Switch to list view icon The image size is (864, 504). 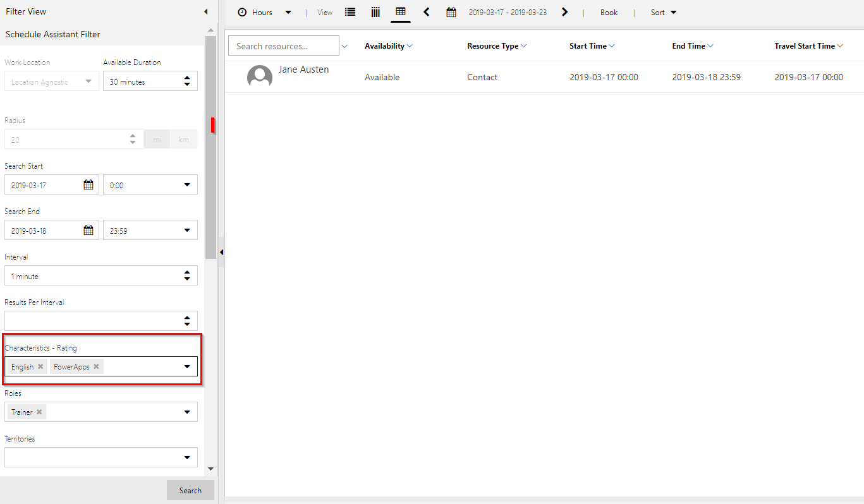(x=350, y=13)
